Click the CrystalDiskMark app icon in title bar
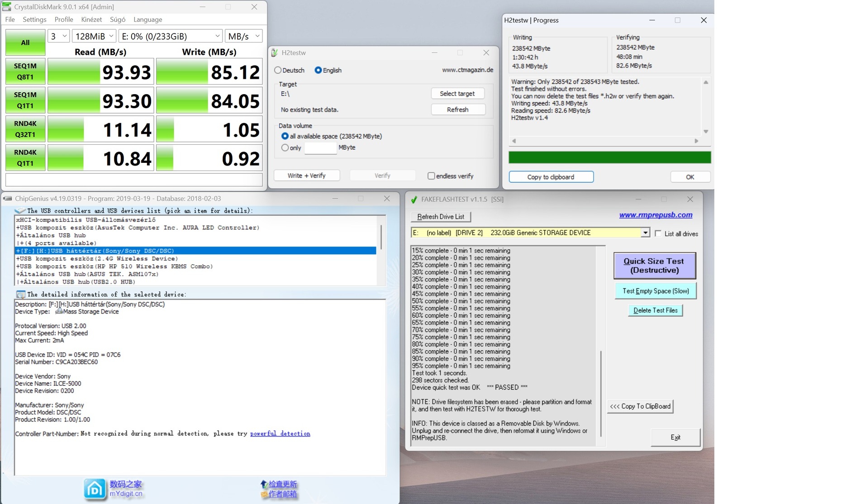Viewport: 851px width, 504px height. tap(7, 7)
